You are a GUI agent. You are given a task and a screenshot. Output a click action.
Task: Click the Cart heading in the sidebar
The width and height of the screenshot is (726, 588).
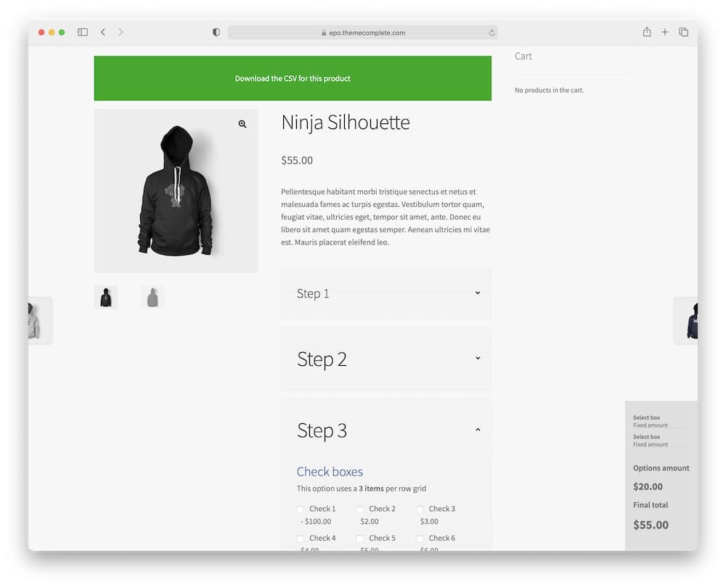coord(523,56)
